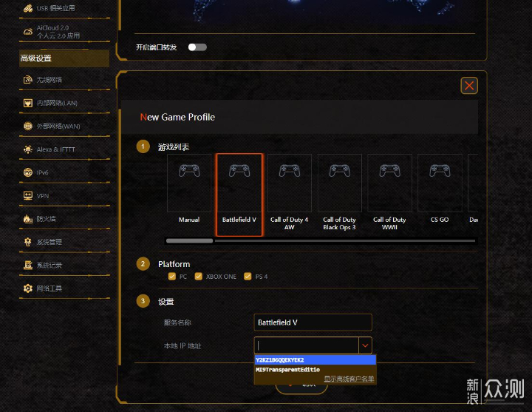The height and width of the screenshot is (412, 532).
Task: Choose MI9TransparentEditio from client list
Action: coord(316,370)
